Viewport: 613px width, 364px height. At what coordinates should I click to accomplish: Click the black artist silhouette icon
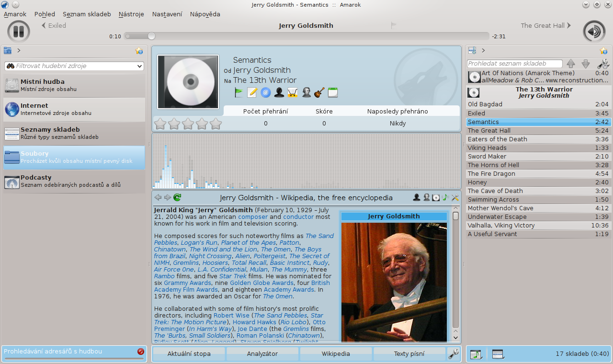pos(279,92)
